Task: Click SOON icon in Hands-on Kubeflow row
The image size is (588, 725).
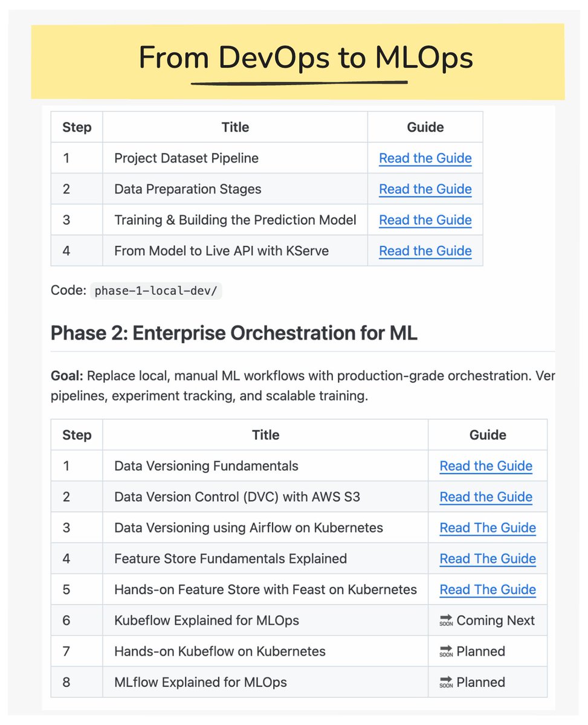Action: [x=446, y=651]
